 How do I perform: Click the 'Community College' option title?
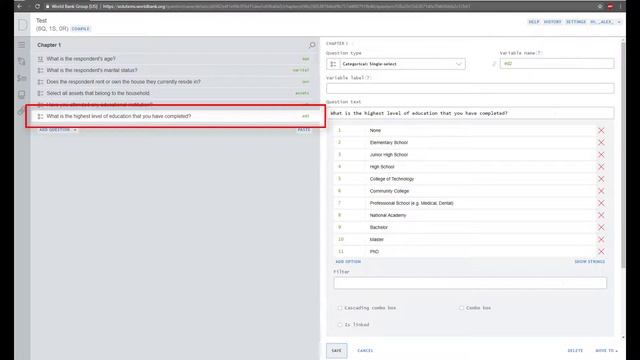(389, 191)
